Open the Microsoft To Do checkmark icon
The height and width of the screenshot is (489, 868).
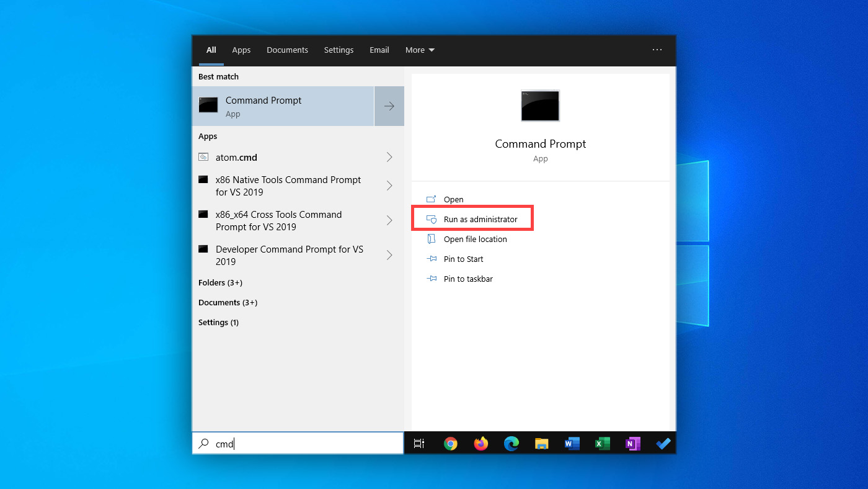tap(663, 444)
